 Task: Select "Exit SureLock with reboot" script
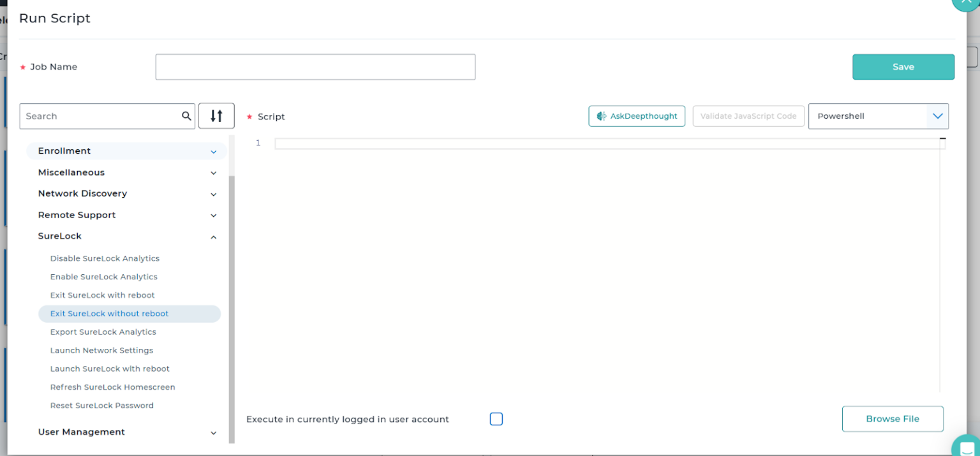coord(102,295)
